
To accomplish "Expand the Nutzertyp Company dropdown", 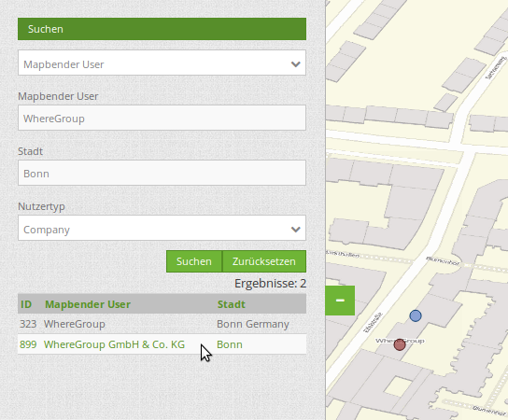I will tap(162, 228).
